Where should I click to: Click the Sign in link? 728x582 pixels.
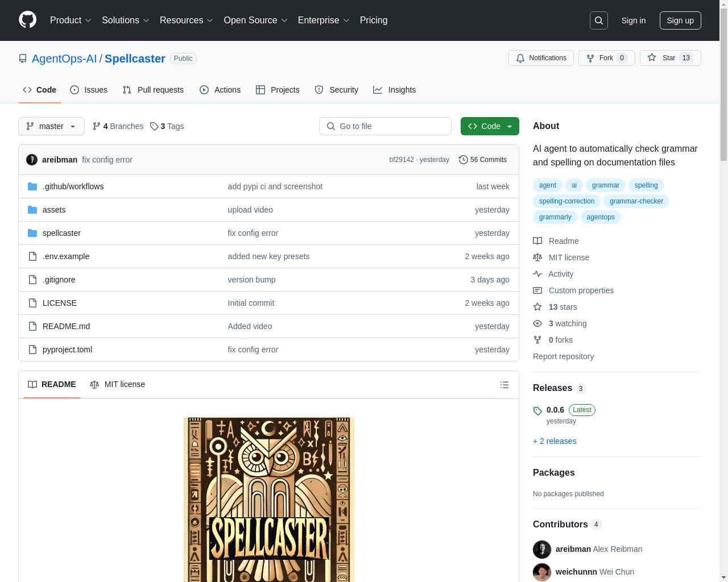633,20
